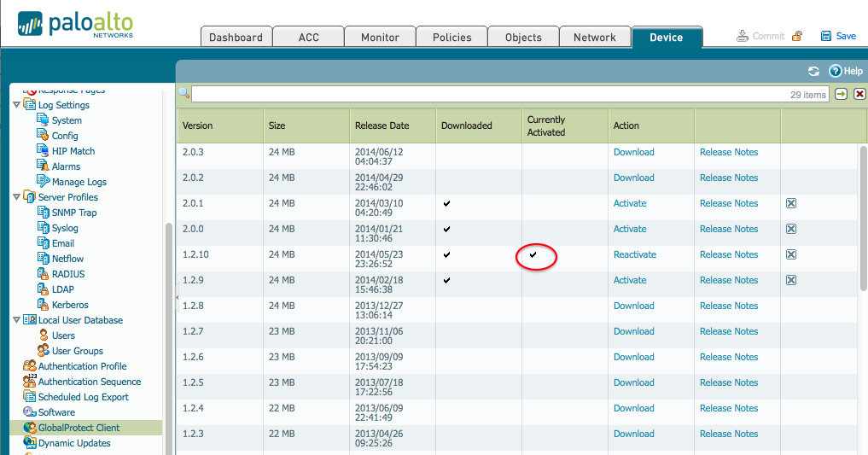
Task: Click the Palo Alto Networks logo
Action: 75,25
